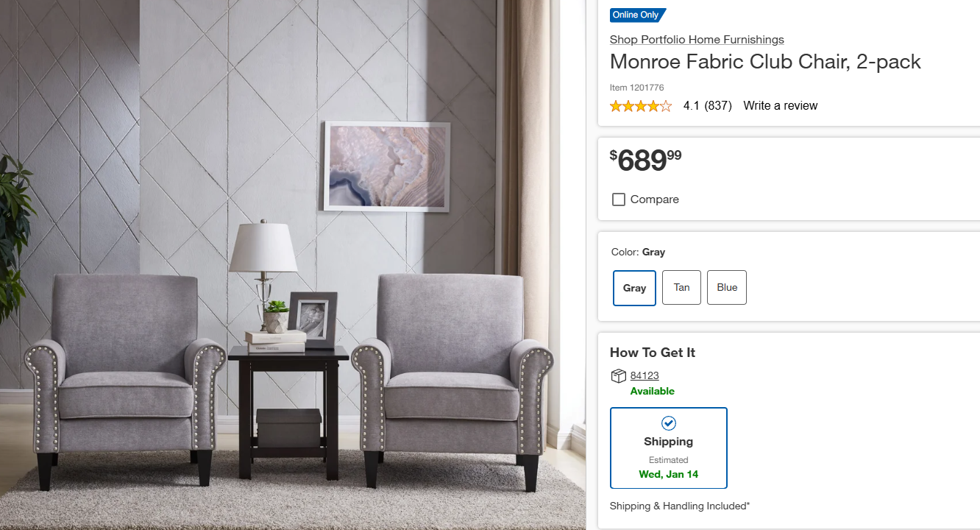Click the Shipping & Handling Included note

pos(680,506)
